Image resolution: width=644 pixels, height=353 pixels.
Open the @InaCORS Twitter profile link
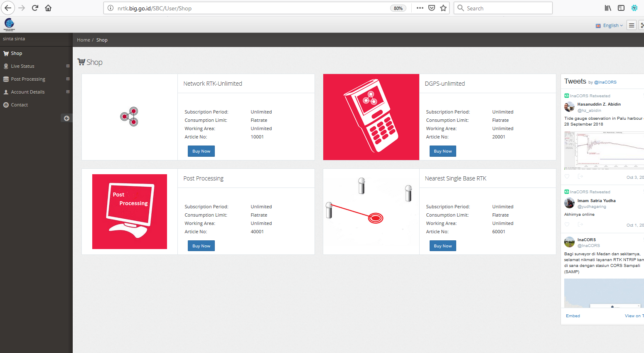pyautogui.click(x=605, y=82)
